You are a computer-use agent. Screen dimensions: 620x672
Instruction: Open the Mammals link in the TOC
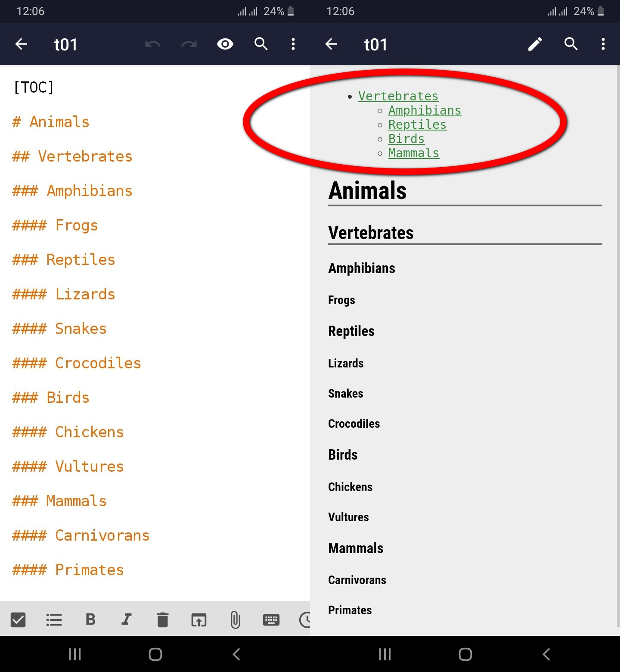tap(413, 153)
